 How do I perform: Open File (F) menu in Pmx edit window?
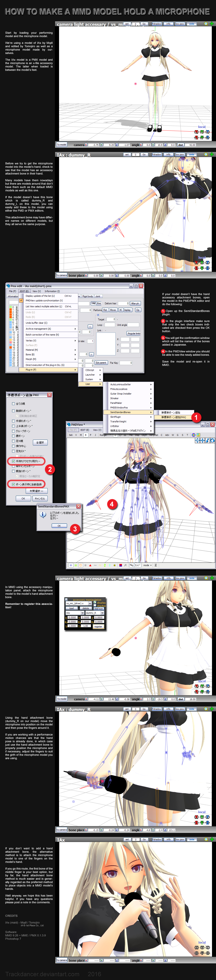tap(13, 291)
